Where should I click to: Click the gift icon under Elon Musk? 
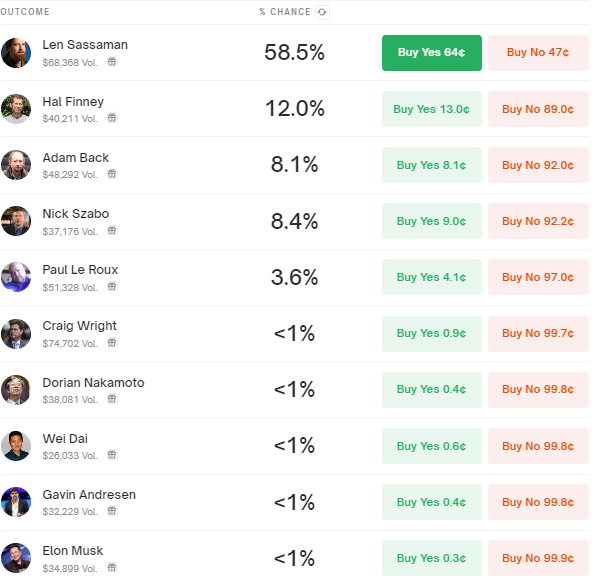click(112, 567)
